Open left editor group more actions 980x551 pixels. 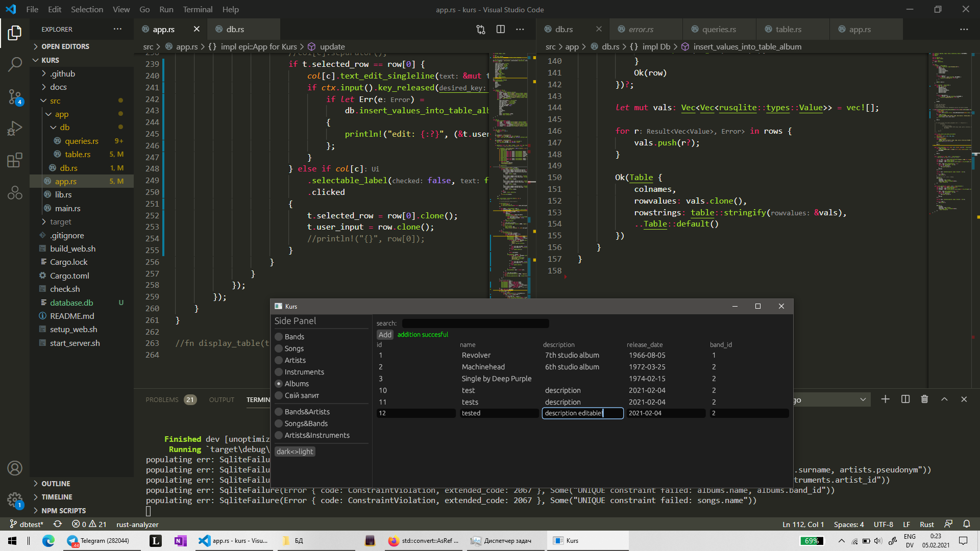click(x=520, y=29)
